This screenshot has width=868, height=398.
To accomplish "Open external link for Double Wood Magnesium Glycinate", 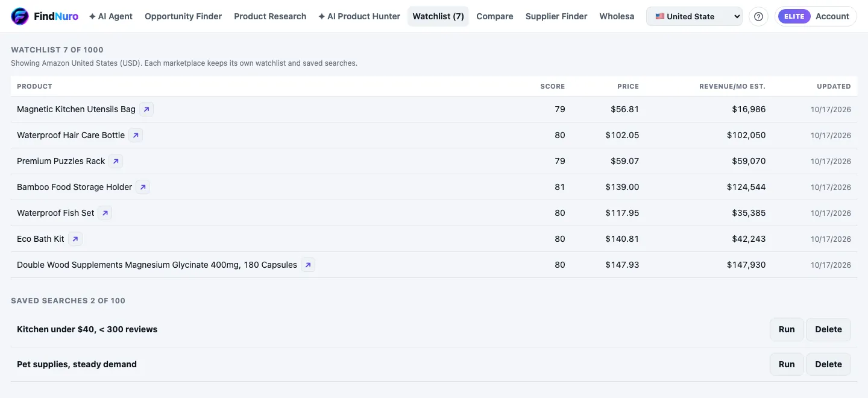I will tap(308, 265).
